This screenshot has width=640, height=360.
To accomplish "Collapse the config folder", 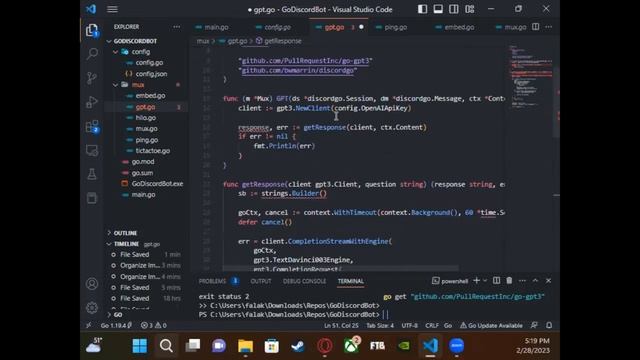I will 140,52.
